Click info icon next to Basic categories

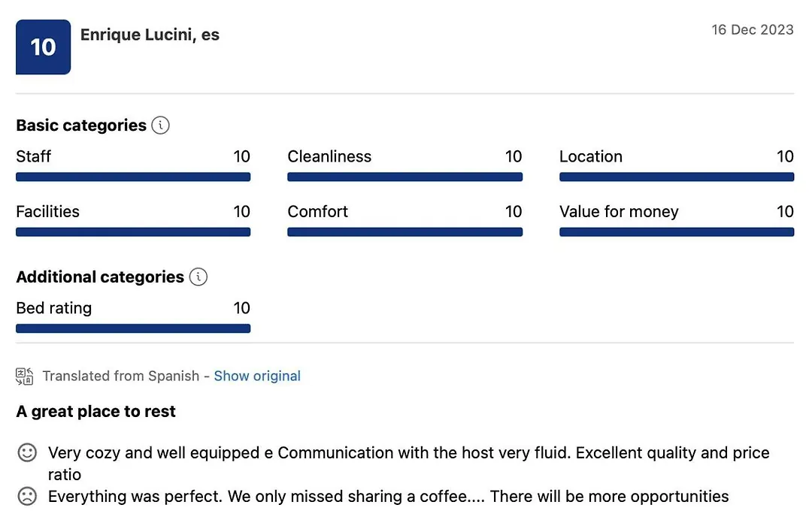point(161,125)
